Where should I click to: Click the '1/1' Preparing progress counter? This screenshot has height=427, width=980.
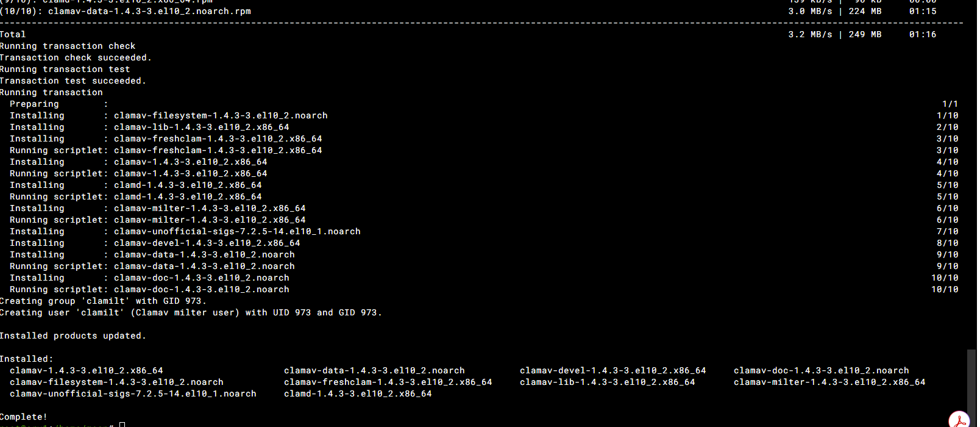[x=950, y=104]
